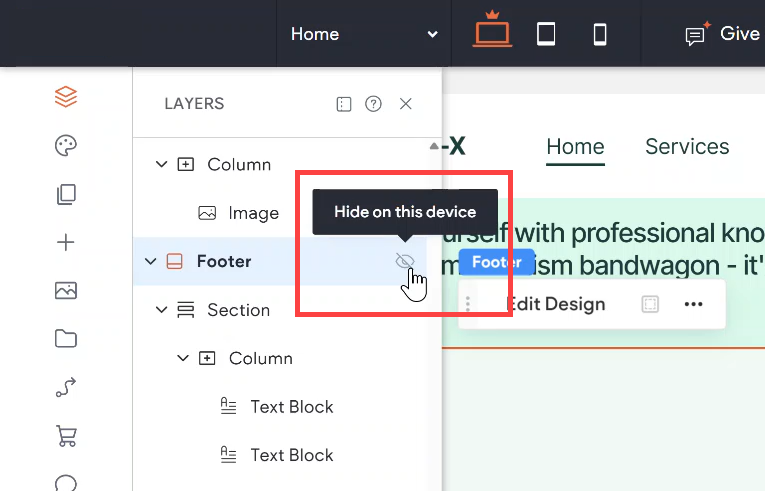Screen dimensions: 765x491
Task: Collapse the Footer layer
Action: pyautogui.click(x=151, y=262)
